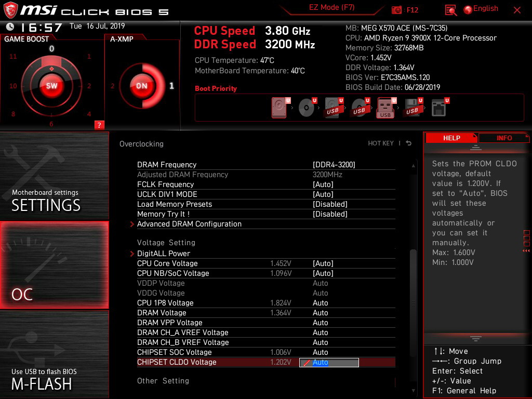
Task: Select the USB hard disk boot device icon
Action: coord(334,108)
